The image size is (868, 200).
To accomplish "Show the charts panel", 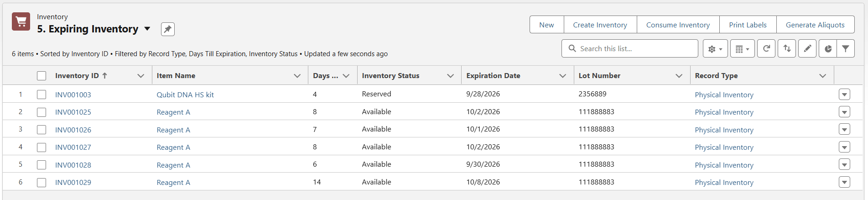I will click(828, 48).
